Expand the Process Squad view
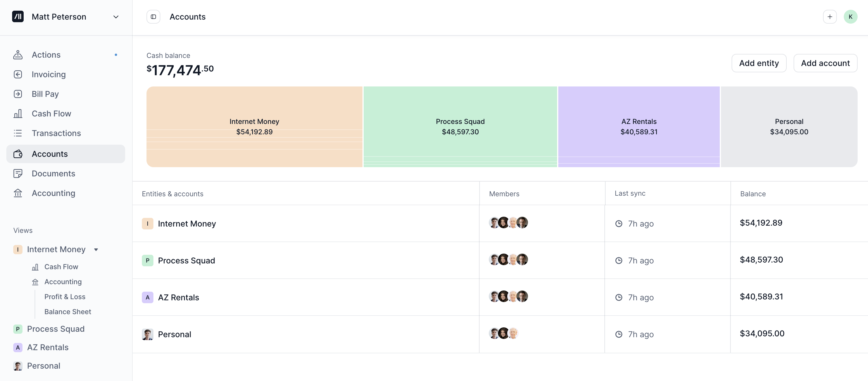Viewport: 868px width, 381px height. coord(56,329)
